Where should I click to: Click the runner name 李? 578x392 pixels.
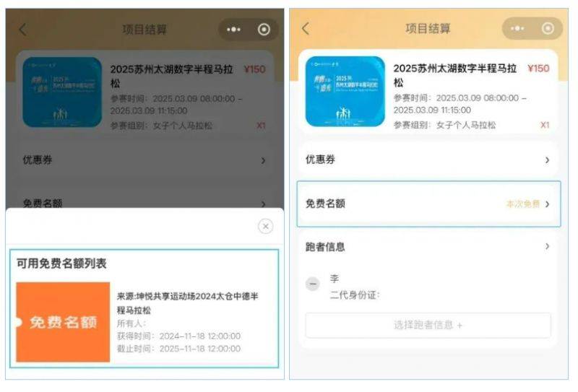pos(335,279)
